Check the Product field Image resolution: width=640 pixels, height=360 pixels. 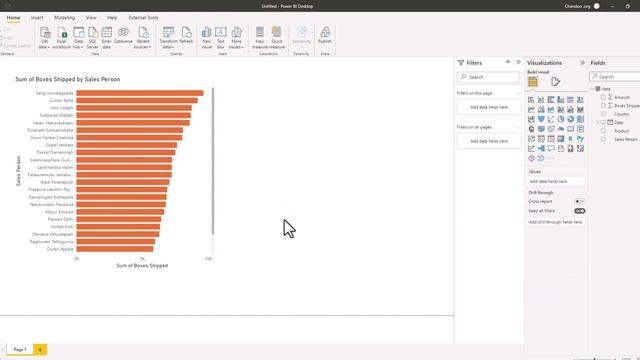click(603, 131)
